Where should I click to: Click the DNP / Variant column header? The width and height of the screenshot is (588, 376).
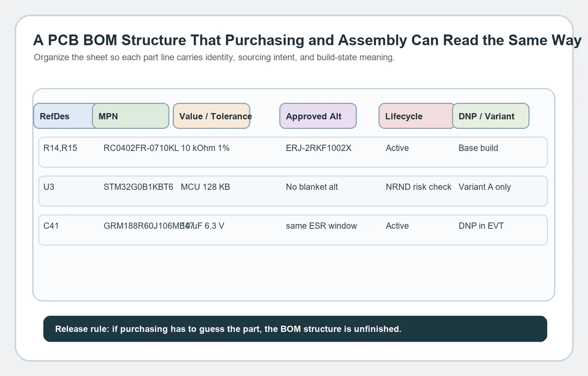[491, 116]
